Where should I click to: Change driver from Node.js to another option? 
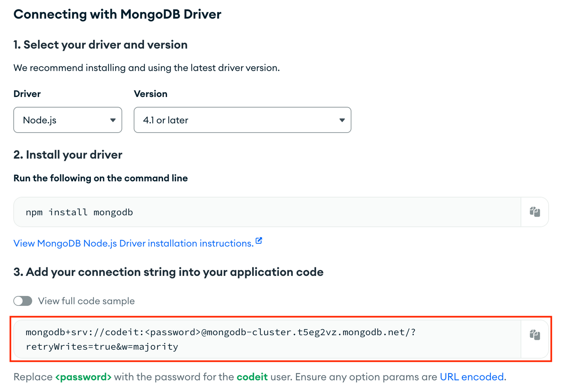pos(68,120)
